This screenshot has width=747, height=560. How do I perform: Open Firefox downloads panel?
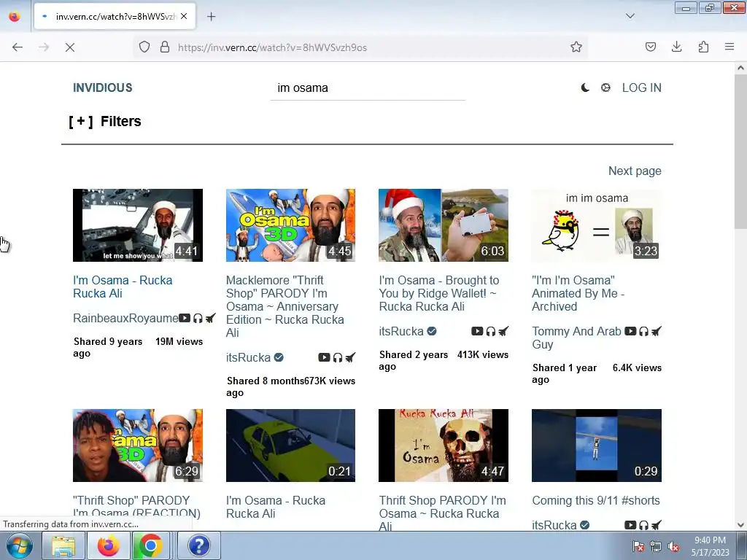(x=676, y=47)
